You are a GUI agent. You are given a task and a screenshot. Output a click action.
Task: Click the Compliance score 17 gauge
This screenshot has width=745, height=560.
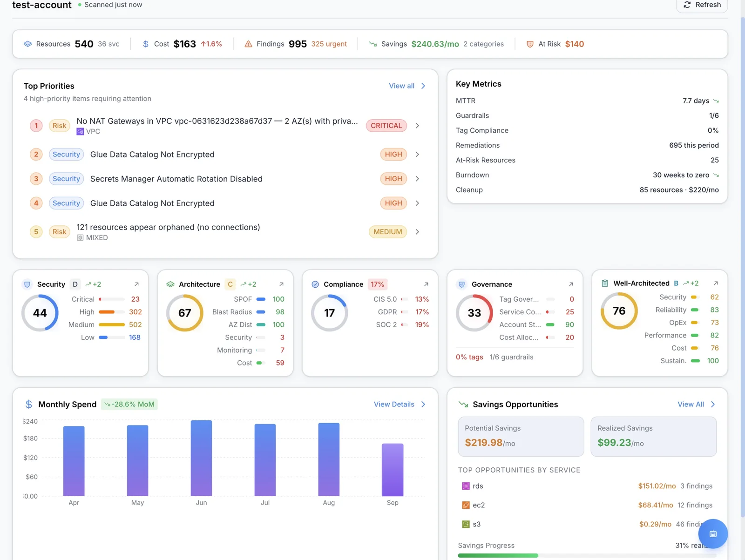[330, 313]
